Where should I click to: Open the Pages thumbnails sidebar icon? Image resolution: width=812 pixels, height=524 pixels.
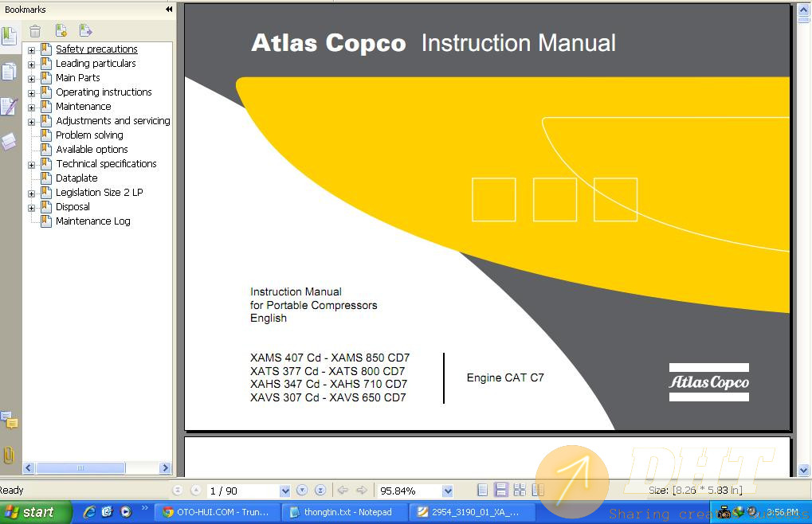[x=9, y=72]
